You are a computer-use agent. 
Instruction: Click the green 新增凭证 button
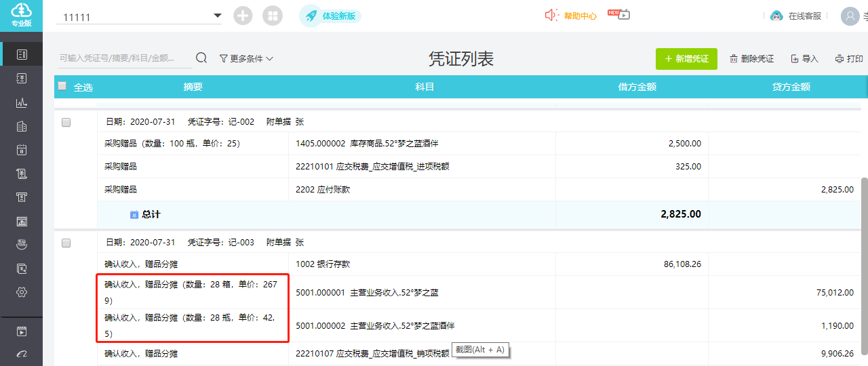tap(686, 59)
